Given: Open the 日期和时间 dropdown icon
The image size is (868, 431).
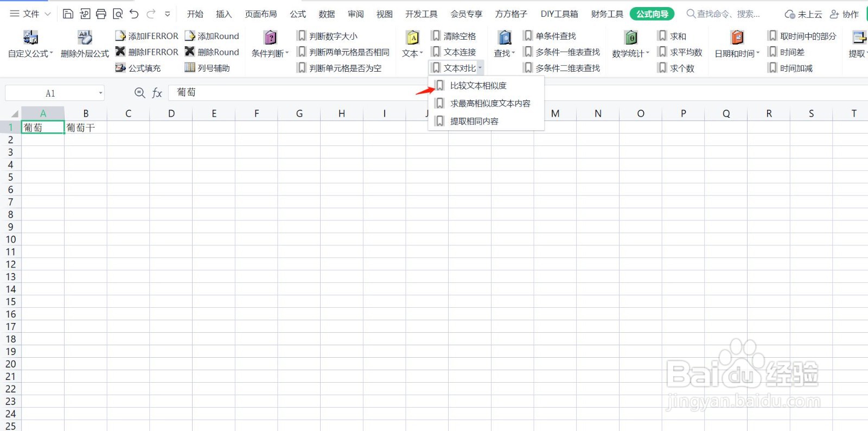Looking at the screenshot, I should pyautogui.click(x=737, y=37).
